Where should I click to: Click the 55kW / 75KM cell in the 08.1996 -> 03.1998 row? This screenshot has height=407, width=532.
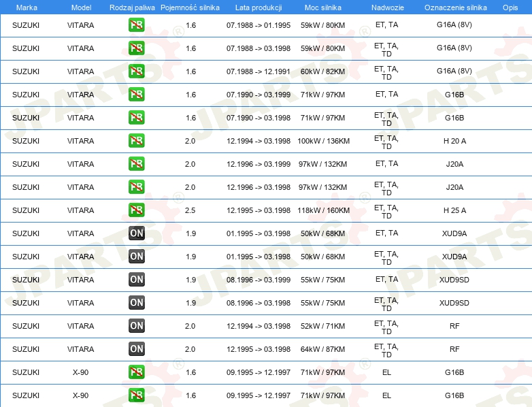pyautogui.click(x=322, y=303)
